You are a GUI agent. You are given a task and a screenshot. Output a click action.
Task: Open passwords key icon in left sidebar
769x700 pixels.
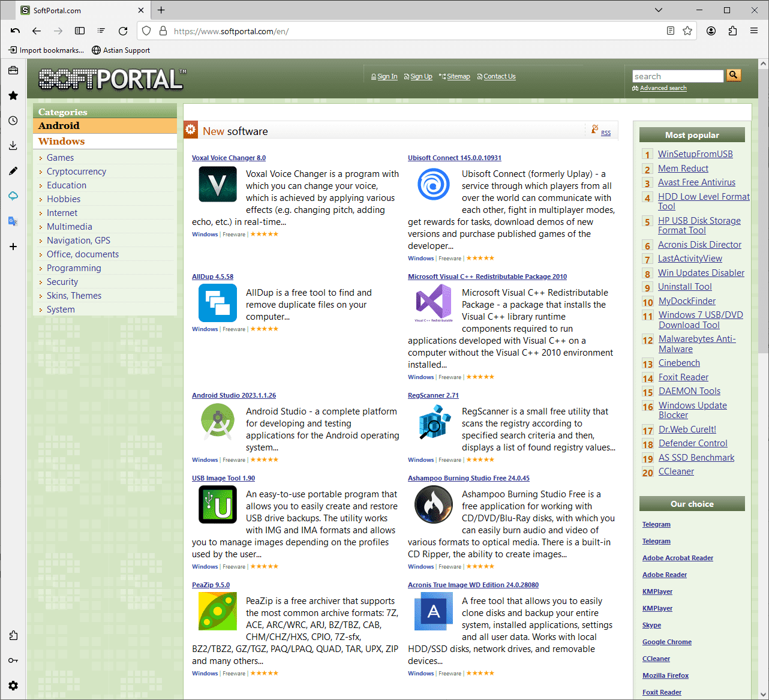pyautogui.click(x=13, y=660)
